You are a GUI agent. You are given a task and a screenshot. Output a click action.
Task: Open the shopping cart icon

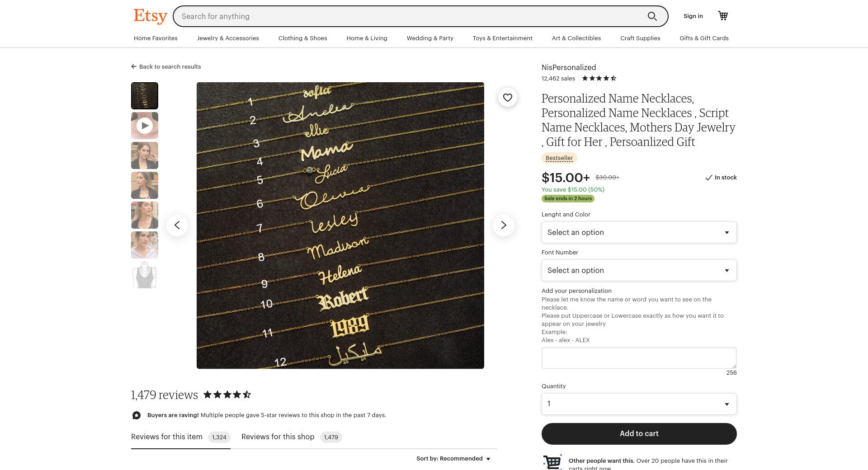(723, 16)
